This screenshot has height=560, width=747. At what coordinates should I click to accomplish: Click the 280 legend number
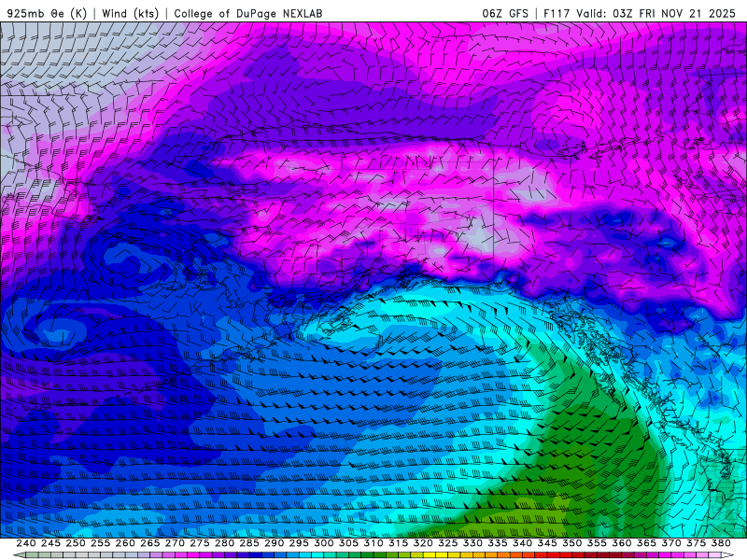[224, 543]
